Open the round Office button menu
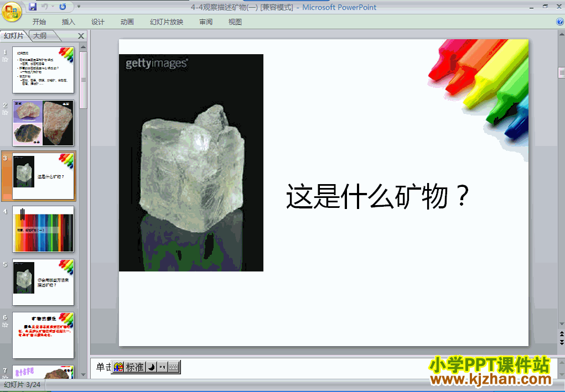The width and height of the screenshot is (565, 392). (x=12, y=12)
